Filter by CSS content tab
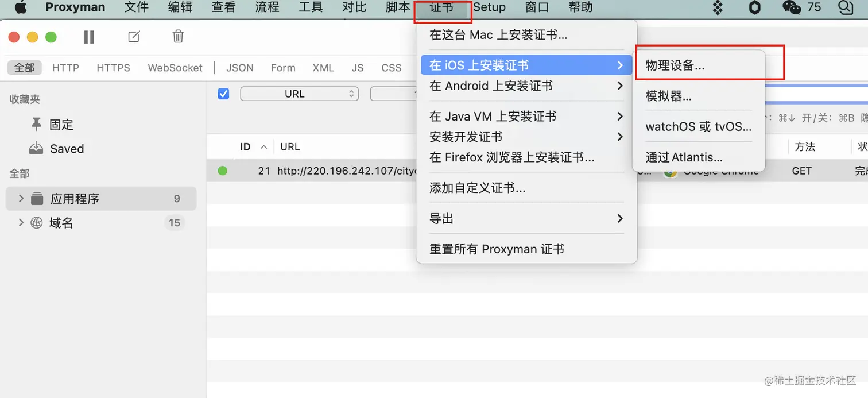This screenshot has width=868, height=398. point(392,68)
